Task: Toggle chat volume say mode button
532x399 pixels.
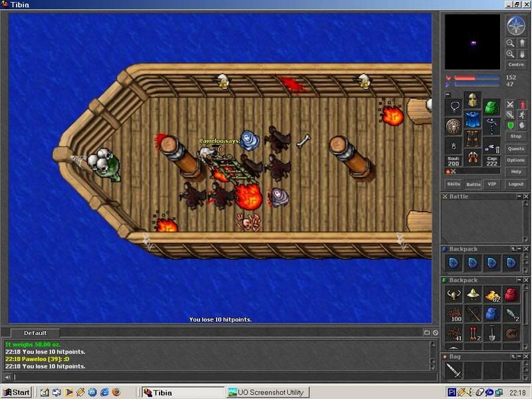Action: (7, 376)
